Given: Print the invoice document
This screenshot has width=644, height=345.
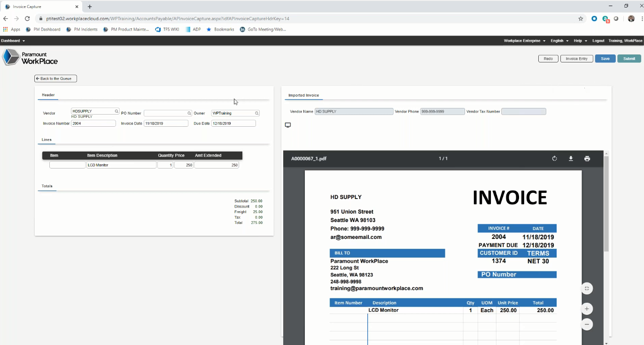Looking at the screenshot, I should pyautogui.click(x=587, y=158).
